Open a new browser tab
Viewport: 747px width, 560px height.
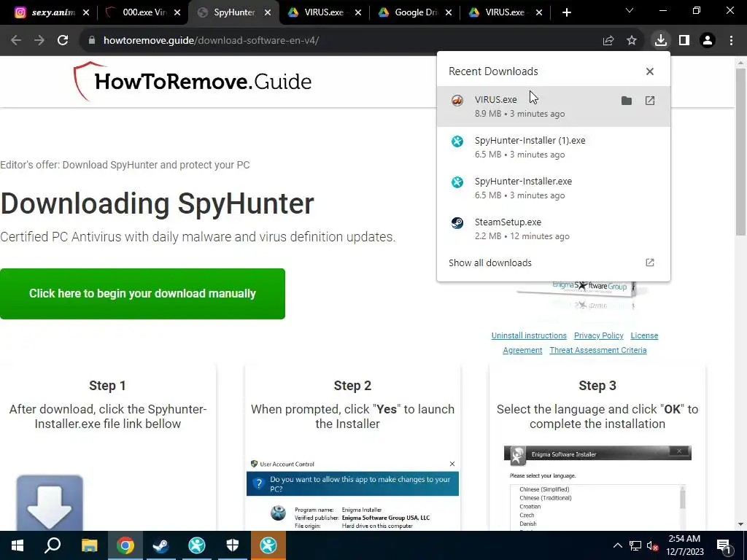(x=566, y=13)
